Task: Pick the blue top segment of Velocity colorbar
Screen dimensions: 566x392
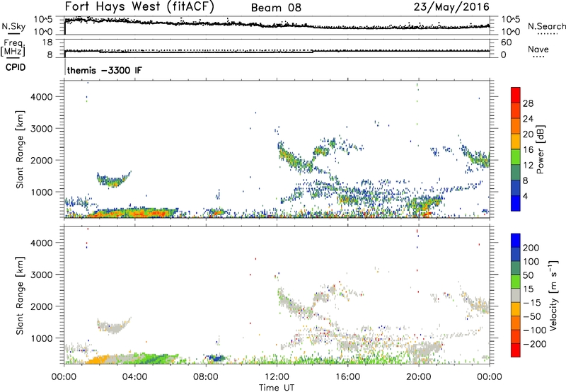Action: [516, 241]
